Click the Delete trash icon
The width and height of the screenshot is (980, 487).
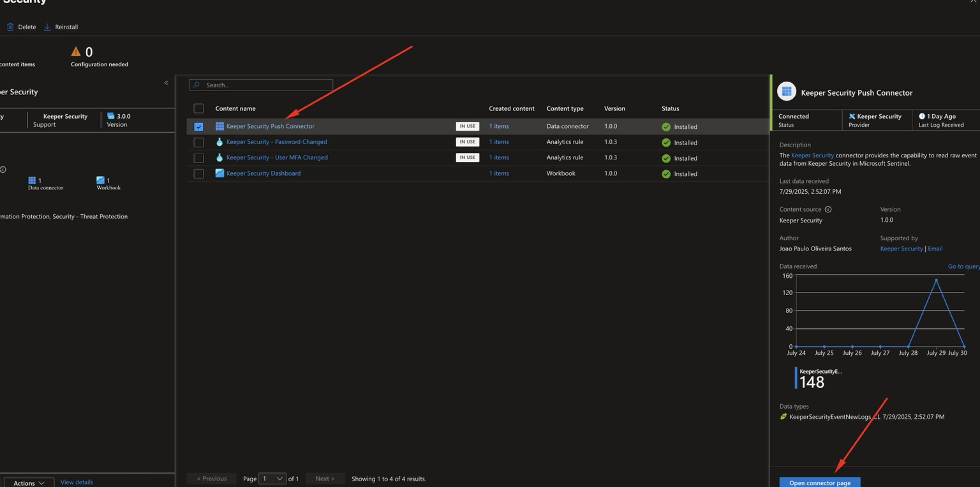[x=10, y=27]
